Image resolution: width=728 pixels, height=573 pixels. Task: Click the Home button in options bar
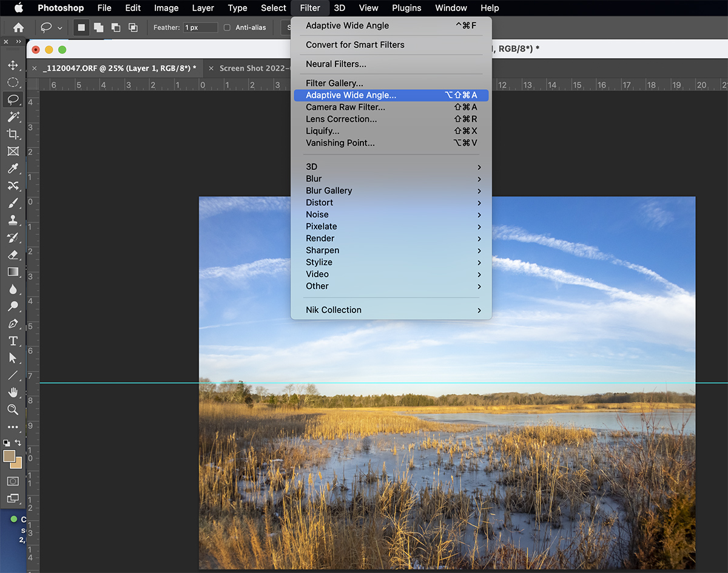[19, 27]
